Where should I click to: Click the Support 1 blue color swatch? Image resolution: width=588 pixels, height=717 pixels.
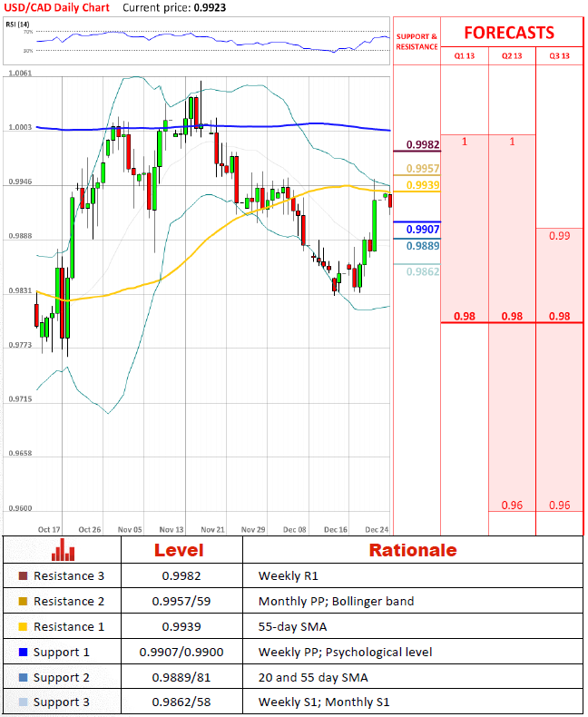click(23, 652)
